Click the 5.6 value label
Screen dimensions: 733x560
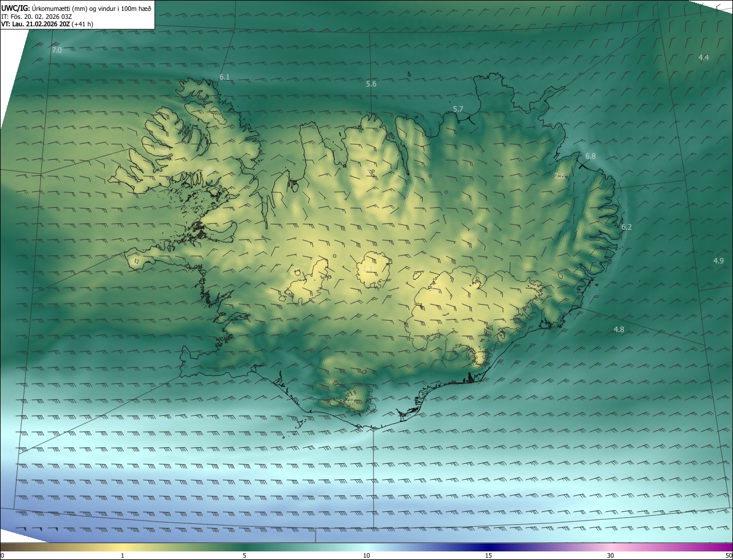[371, 84]
